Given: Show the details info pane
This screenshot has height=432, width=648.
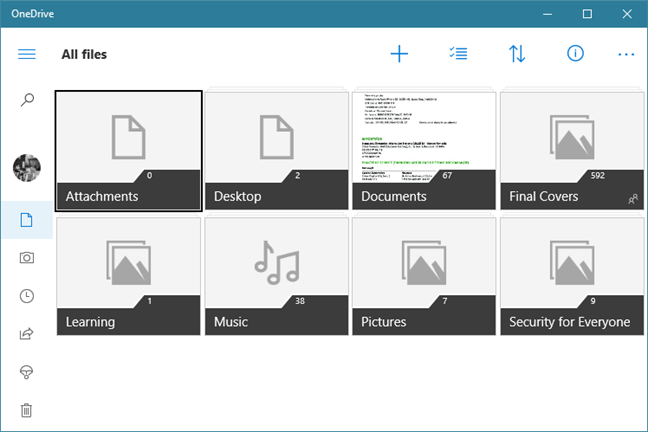Looking at the screenshot, I should (575, 53).
